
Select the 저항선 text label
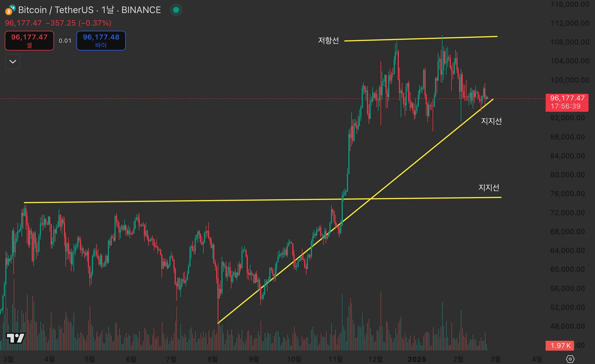(328, 41)
